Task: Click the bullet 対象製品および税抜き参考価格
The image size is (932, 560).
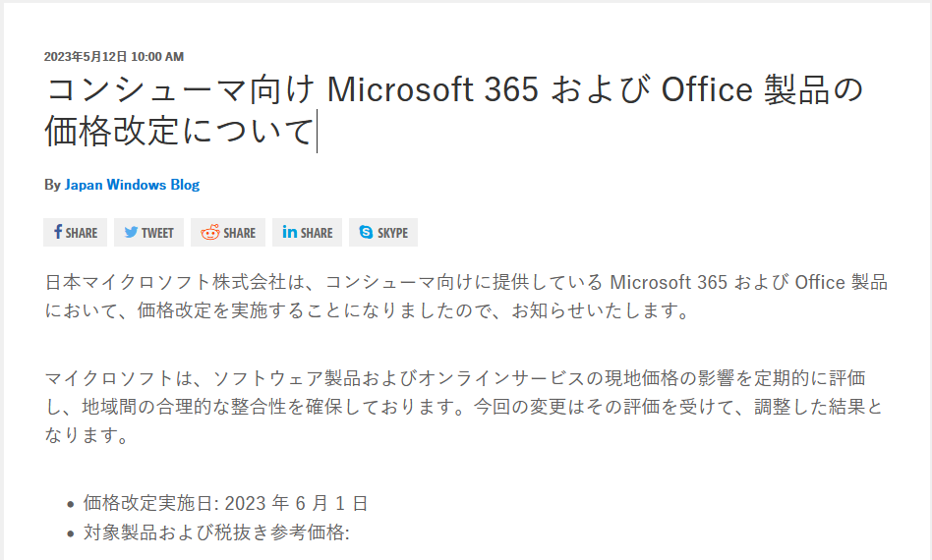Action: point(216,532)
